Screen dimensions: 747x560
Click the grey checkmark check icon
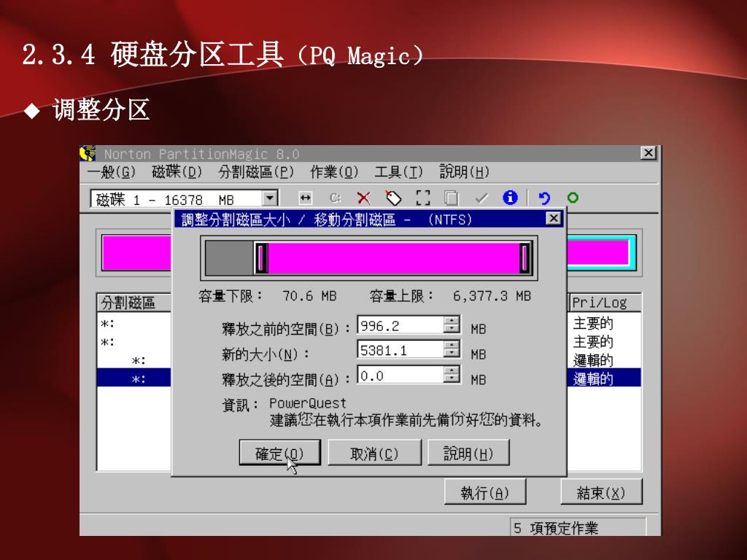481,198
